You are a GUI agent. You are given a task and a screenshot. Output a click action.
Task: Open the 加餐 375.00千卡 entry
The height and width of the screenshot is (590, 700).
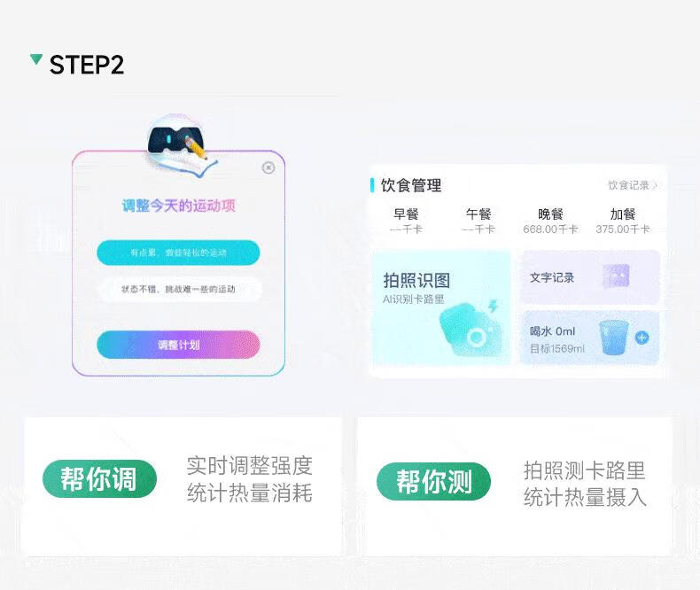pyautogui.click(x=623, y=221)
